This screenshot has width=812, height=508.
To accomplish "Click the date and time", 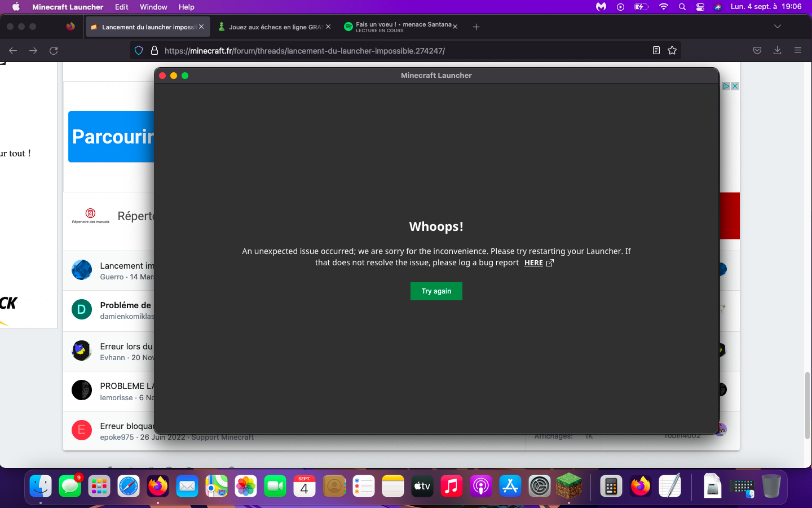I will (766, 7).
